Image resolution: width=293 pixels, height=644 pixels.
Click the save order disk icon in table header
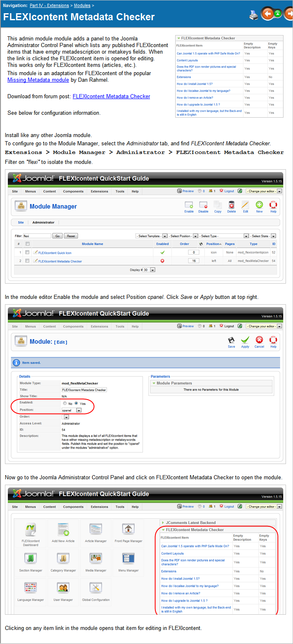click(201, 244)
